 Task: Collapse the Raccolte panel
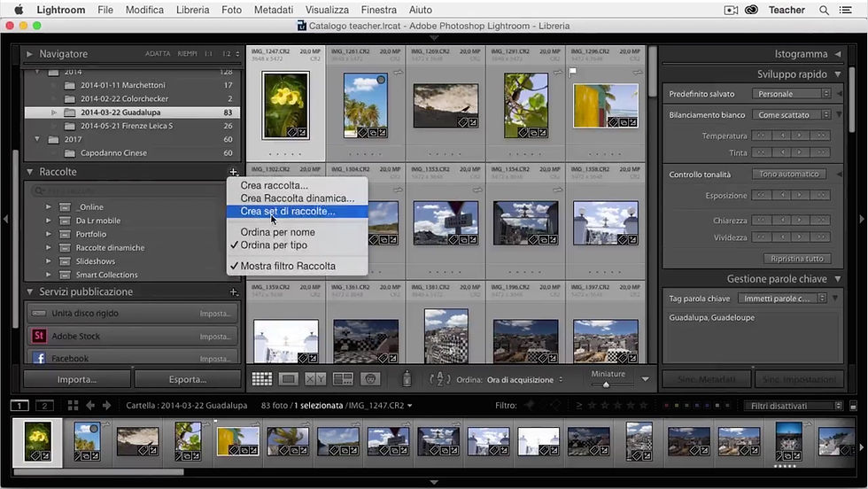point(30,172)
